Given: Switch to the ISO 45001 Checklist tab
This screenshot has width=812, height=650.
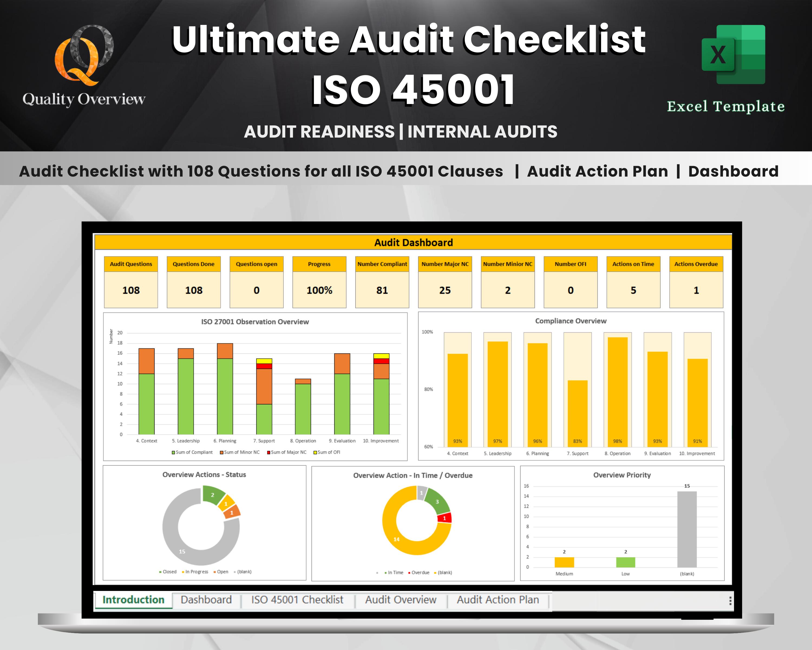Looking at the screenshot, I should 297,600.
